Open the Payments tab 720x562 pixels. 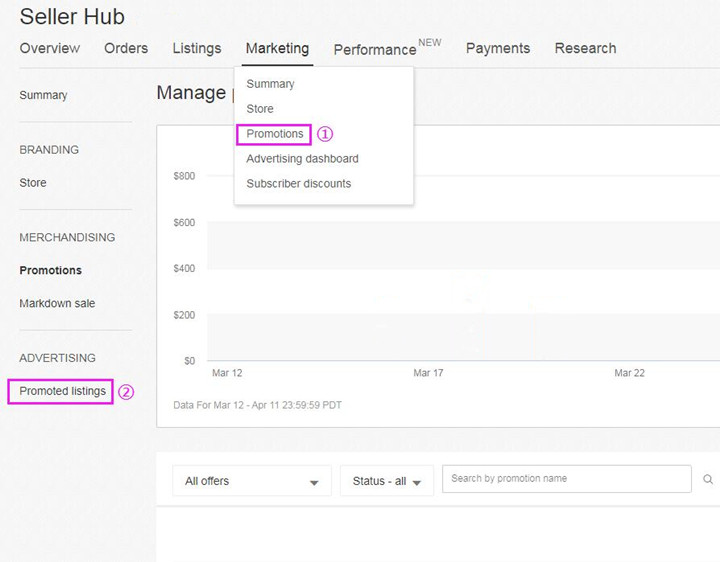point(498,48)
